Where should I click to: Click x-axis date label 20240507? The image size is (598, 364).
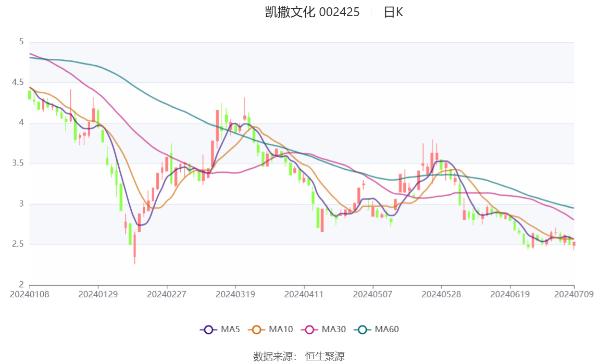point(372,295)
